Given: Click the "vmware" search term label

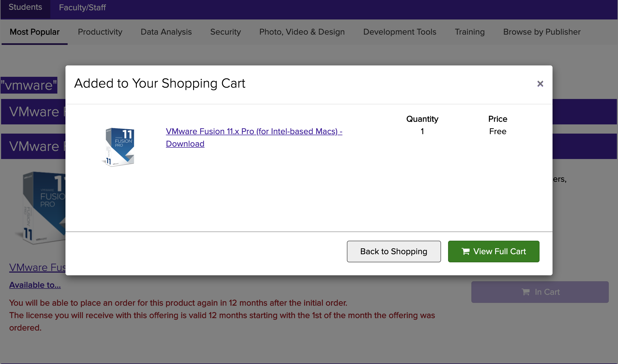Looking at the screenshot, I should [x=29, y=85].
